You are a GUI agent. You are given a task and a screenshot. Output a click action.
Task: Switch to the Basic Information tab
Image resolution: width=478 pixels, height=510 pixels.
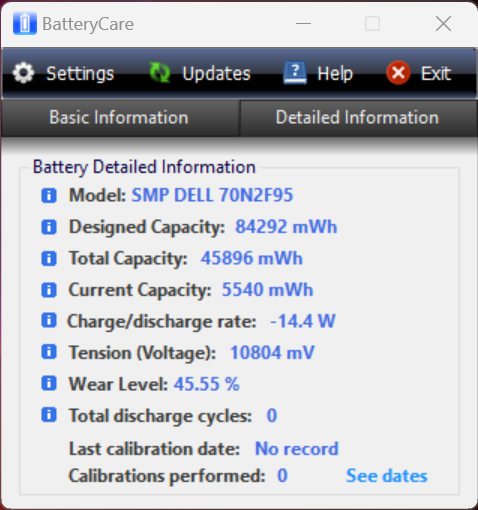point(119,118)
